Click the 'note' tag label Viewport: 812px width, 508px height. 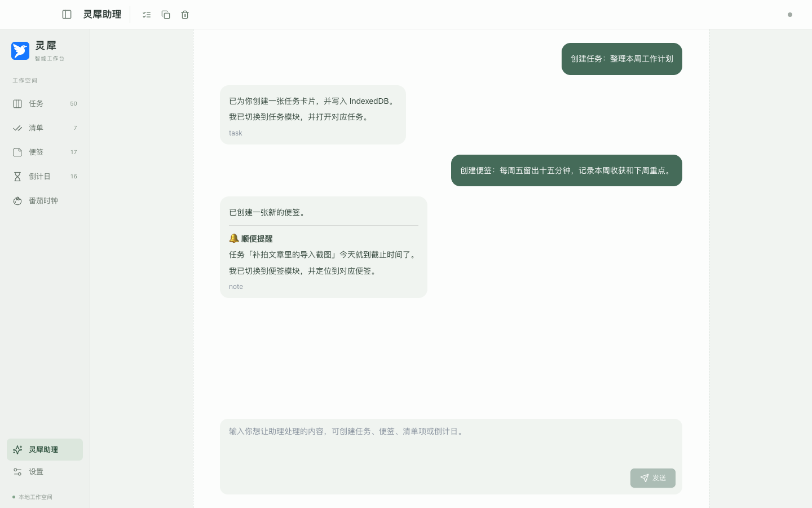coord(236,287)
